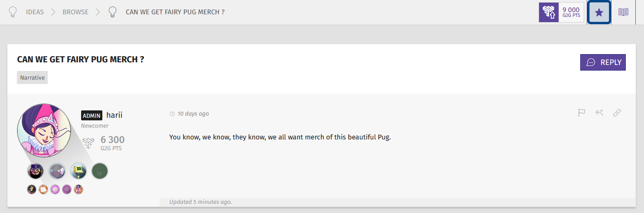Click the orange envelope mini badge
The height and width of the screenshot is (213, 644).
tap(43, 189)
